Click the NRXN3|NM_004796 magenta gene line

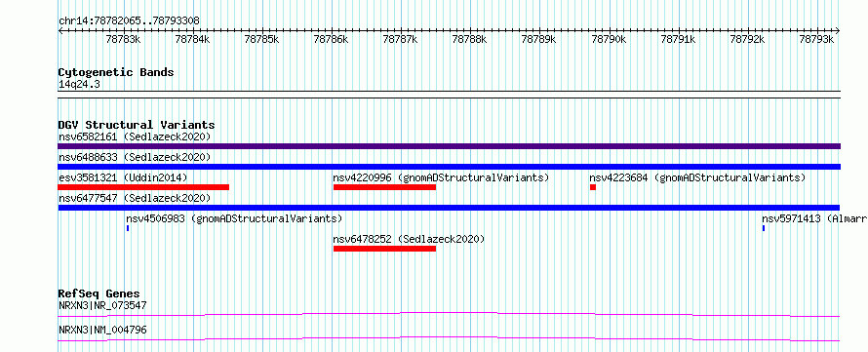[449, 338]
